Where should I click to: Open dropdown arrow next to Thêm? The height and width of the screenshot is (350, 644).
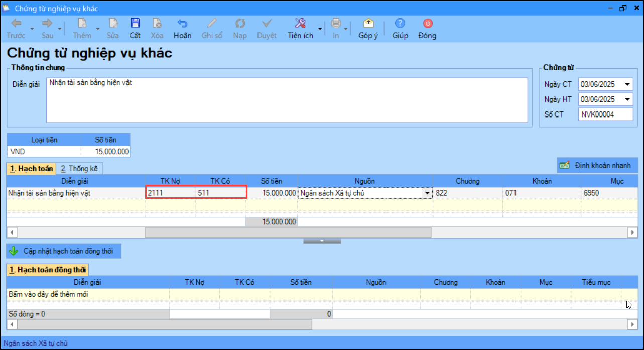click(97, 29)
